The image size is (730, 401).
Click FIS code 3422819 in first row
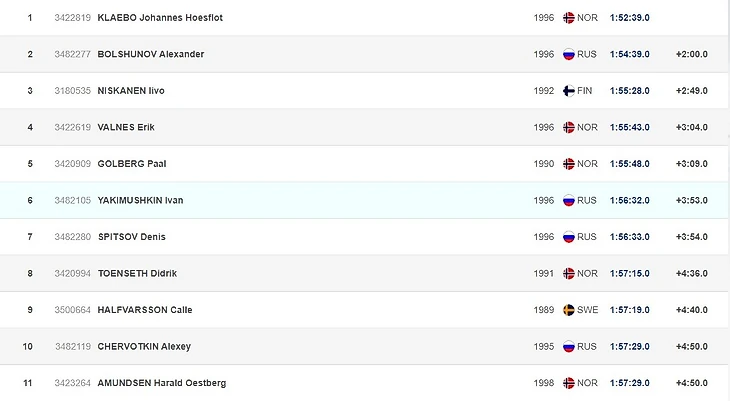point(71,18)
